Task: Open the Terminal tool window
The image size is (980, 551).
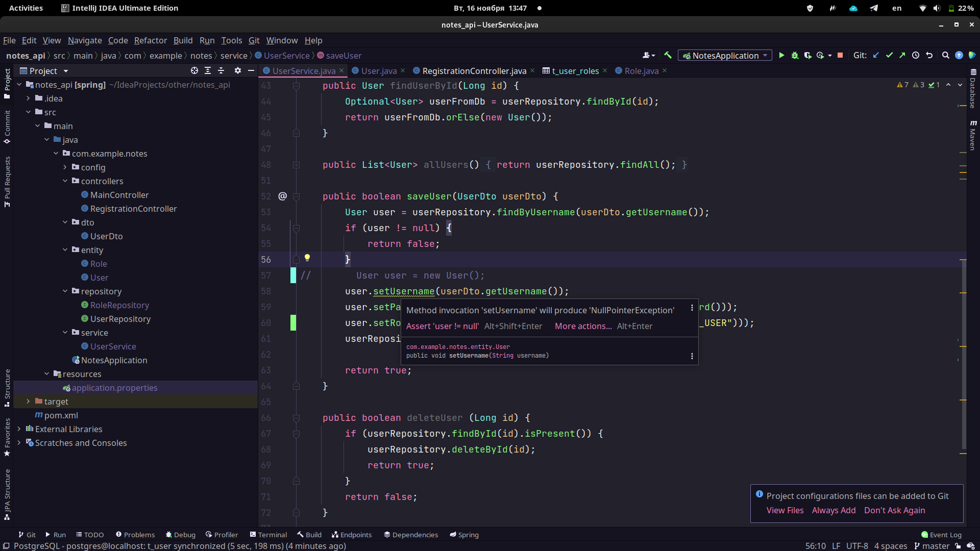Action: (x=268, y=535)
